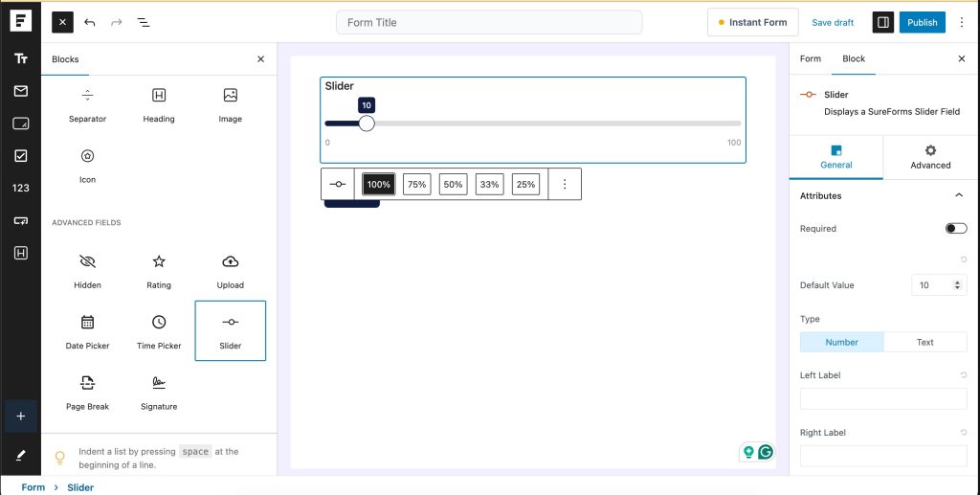980x495 pixels.
Task: Add the Time Picker block
Action: [x=159, y=331]
